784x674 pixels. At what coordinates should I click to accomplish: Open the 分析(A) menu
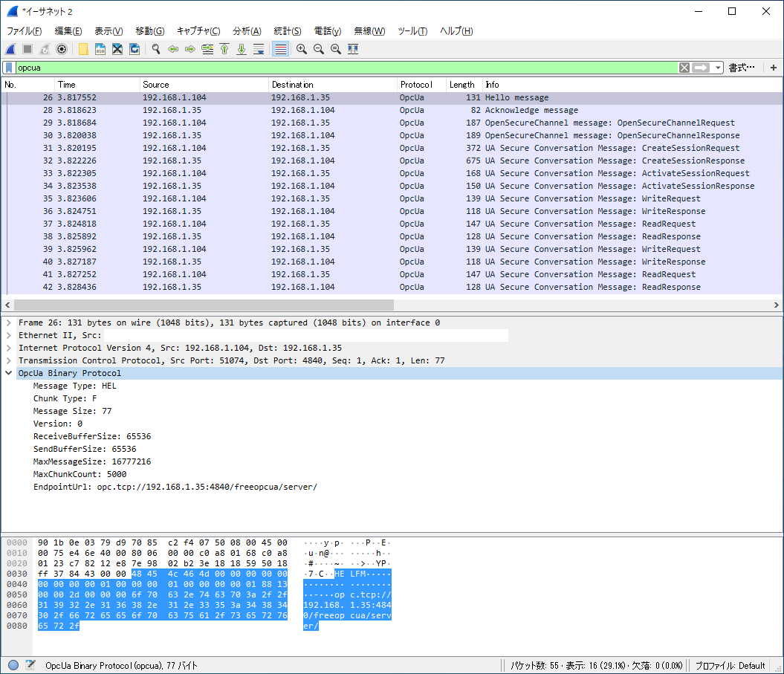click(x=247, y=31)
